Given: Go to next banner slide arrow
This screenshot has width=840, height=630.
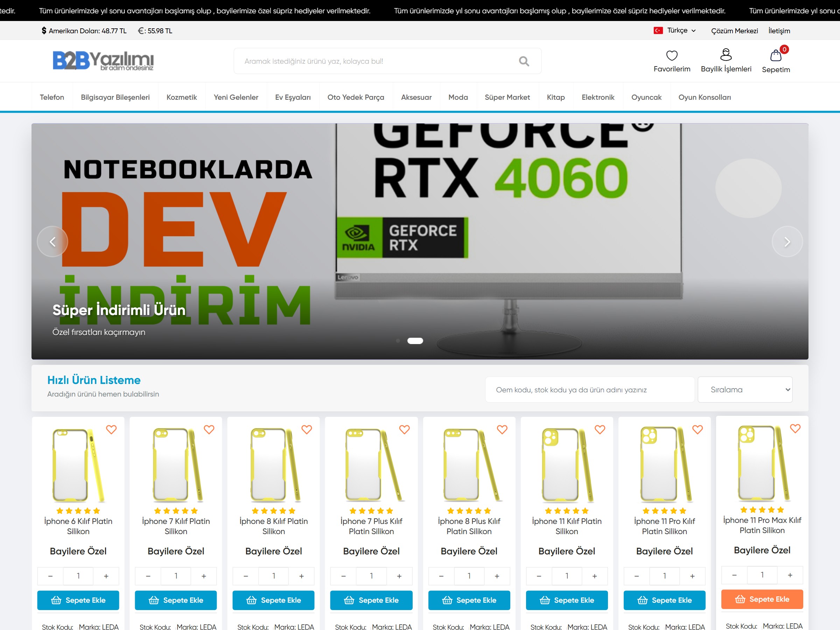Looking at the screenshot, I should coord(787,241).
